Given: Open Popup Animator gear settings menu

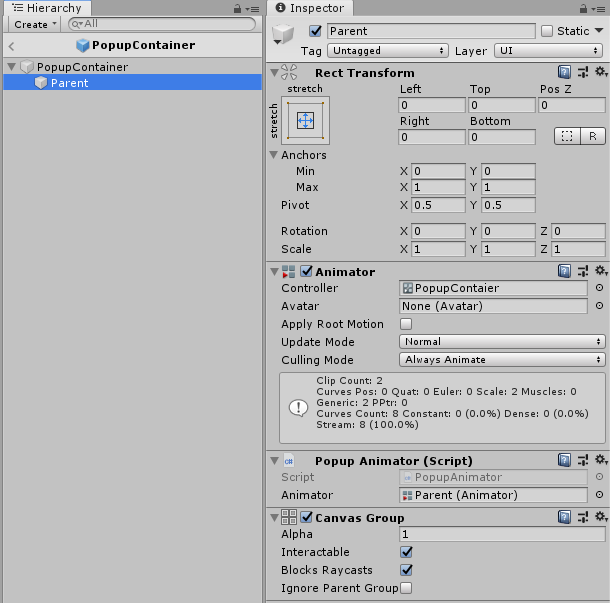Looking at the screenshot, I should click(x=601, y=460).
